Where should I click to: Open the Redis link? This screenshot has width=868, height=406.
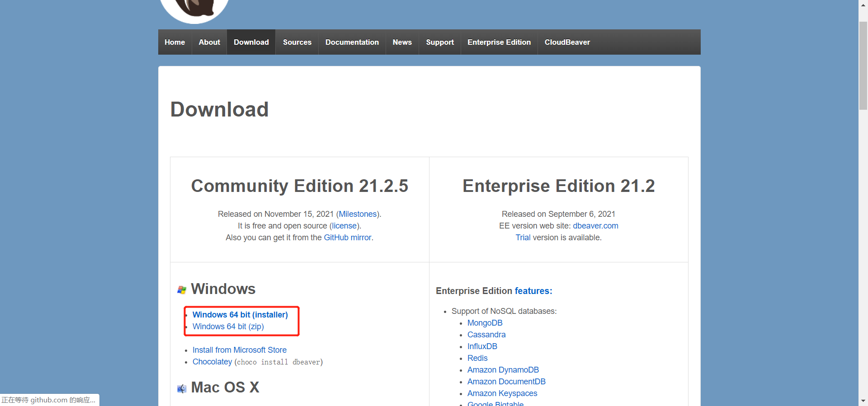[x=477, y=358]
